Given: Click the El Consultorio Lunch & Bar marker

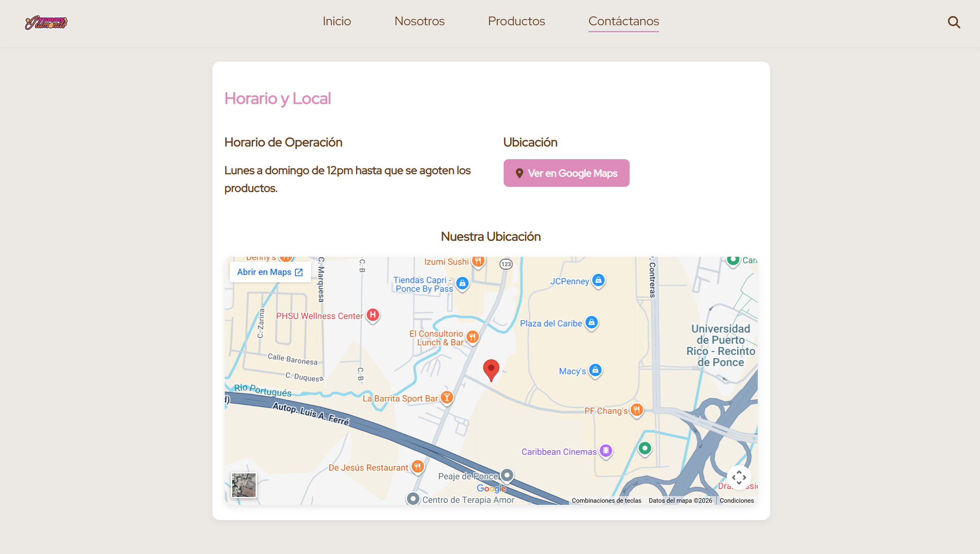Looking at the screenshot, I should (x=472, y=337).
